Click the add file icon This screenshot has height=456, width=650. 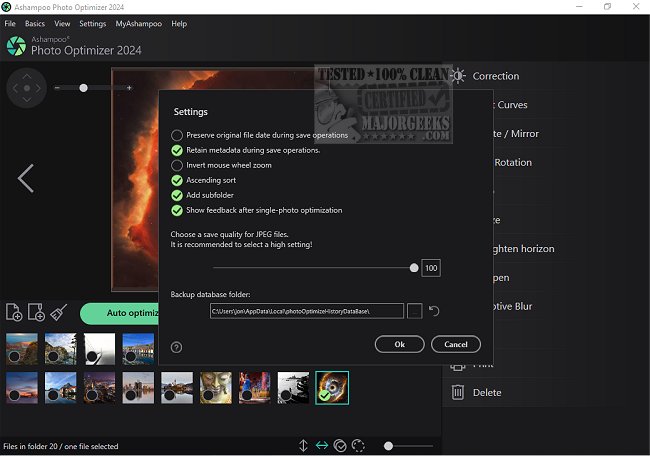pos(14,312)
